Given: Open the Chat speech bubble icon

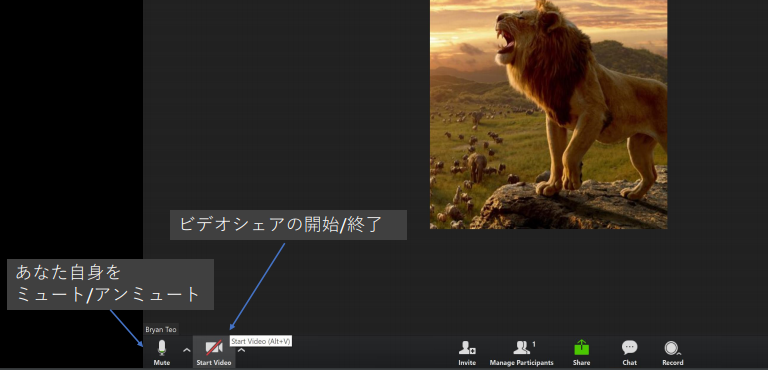Looking at the screenshot, I should [629, 348].
